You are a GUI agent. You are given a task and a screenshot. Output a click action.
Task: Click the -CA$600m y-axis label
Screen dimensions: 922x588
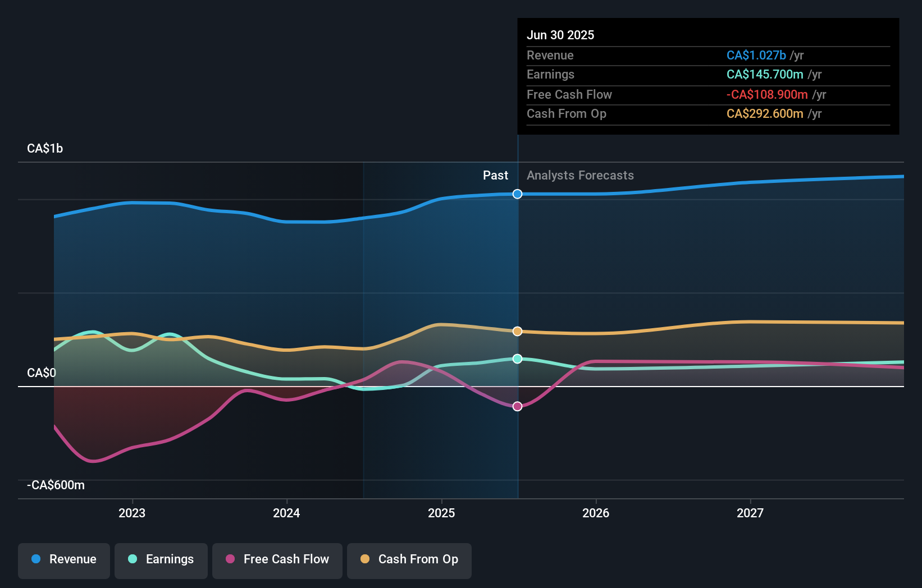click(56, 485)
